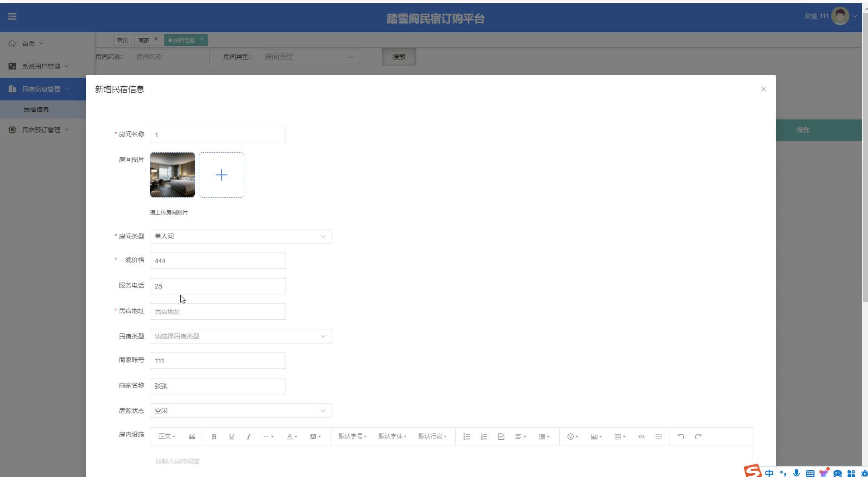Viewport: 868px width, 477px height.
Task: Close the 商家 tab with its X
Action: tap(156, 39)
